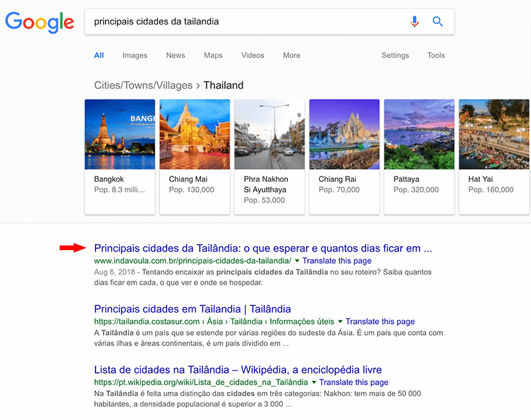Open 'Principais cidades em Tailandia | Tailândia' result
The height and width of the screenshot is (420, 531).
(x=192, y=309)
